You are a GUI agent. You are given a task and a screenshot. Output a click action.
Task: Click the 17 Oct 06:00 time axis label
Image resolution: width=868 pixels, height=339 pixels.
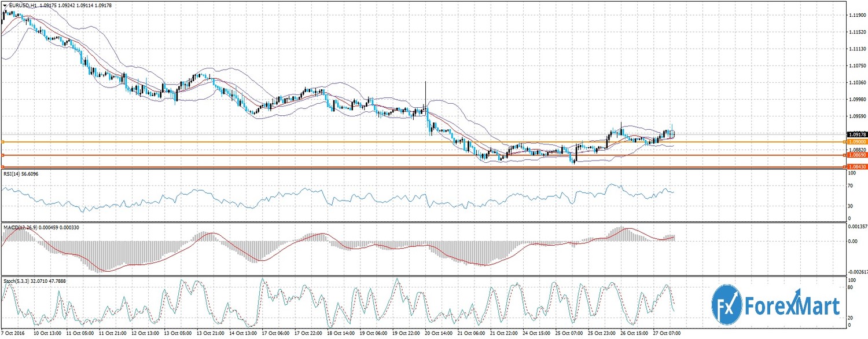[x=277, y=334]
